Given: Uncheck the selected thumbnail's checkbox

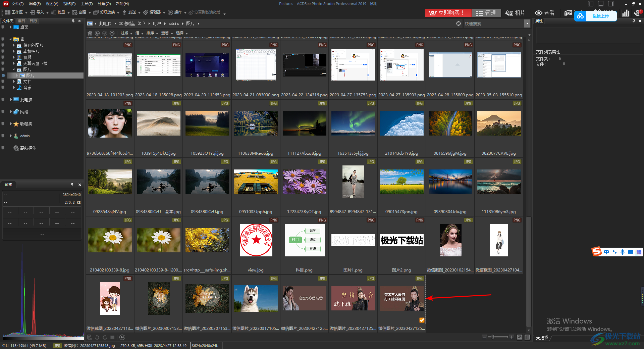Looking at the screenshot, I should (422, 320).
